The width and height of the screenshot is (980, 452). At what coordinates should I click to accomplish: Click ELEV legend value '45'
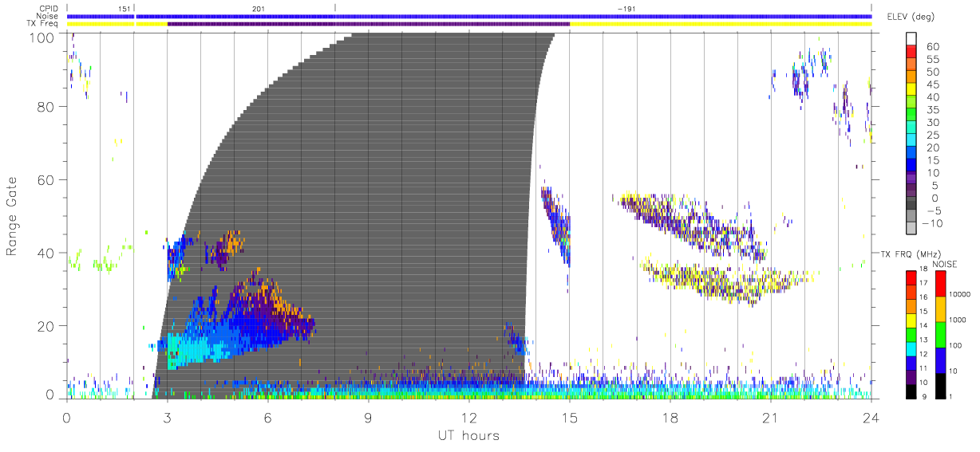pos(934,85)
